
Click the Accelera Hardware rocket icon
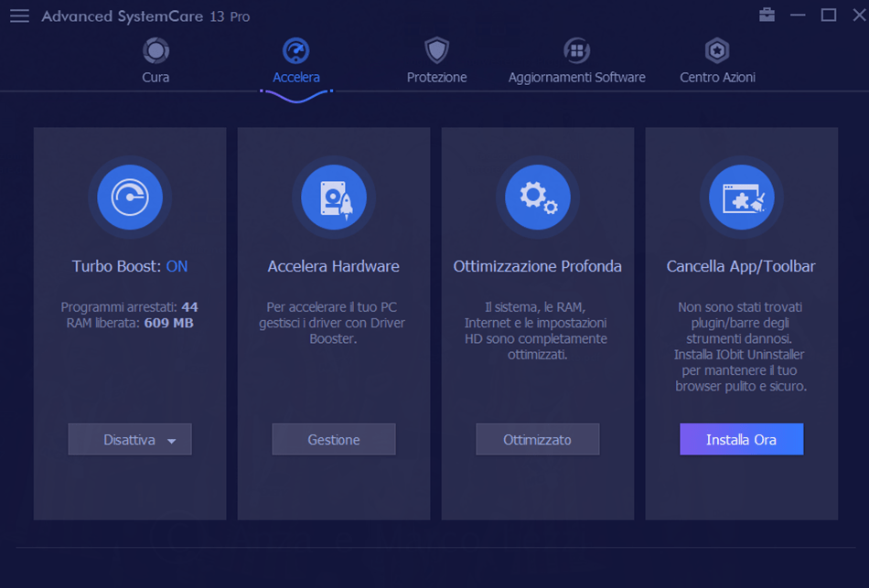(334, 198)
